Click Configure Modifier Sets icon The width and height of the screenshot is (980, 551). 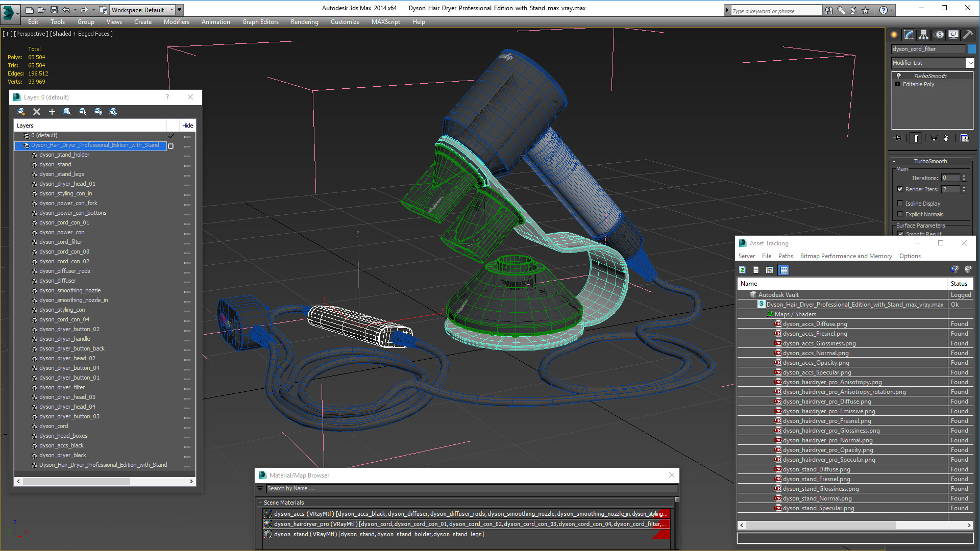964,138
